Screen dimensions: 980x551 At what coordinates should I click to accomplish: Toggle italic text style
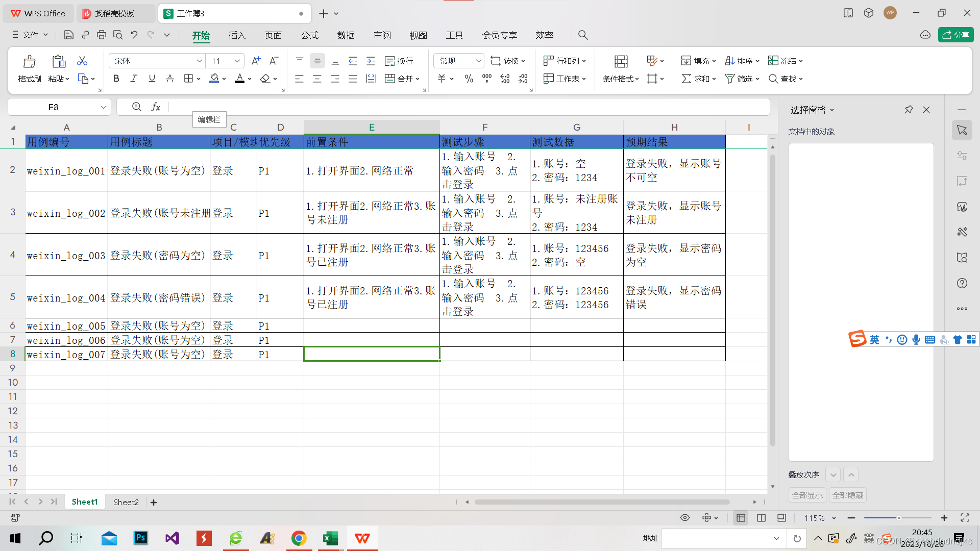click(x=134, y=79)
